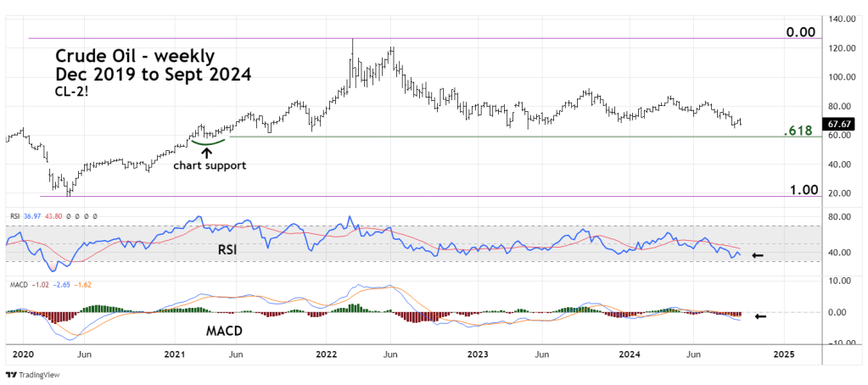Select the 1.00 Fibonacci level label
Viewport: 868px width, 385px height.
click(x=802, y=190)
